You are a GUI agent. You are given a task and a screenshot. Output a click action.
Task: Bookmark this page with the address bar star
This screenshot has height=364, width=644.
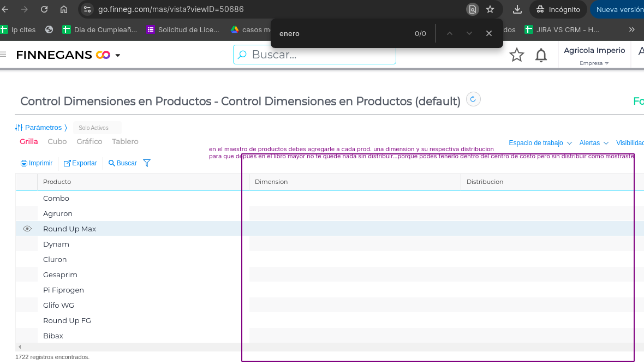[x=490, y=9]
